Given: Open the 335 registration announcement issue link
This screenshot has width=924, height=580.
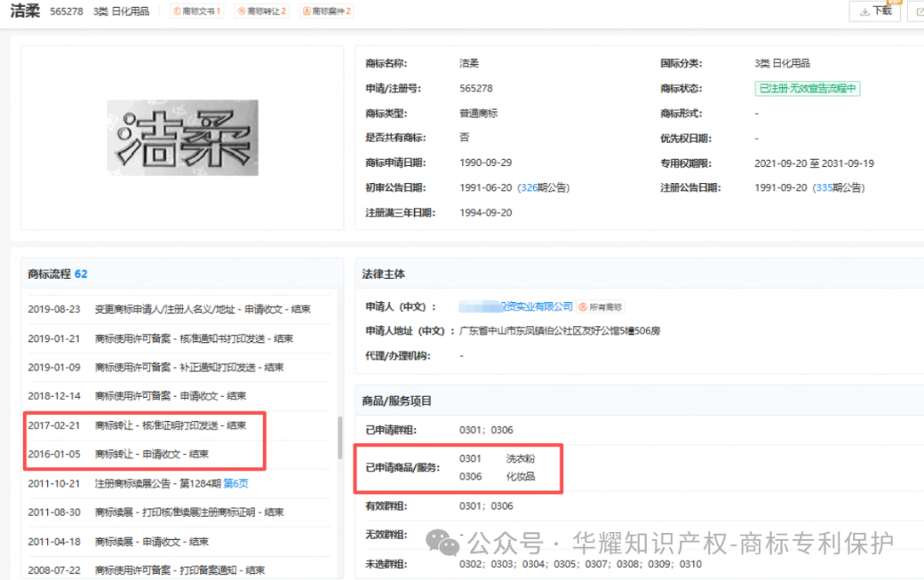Looking at the screenshot, I should (824, 187).
